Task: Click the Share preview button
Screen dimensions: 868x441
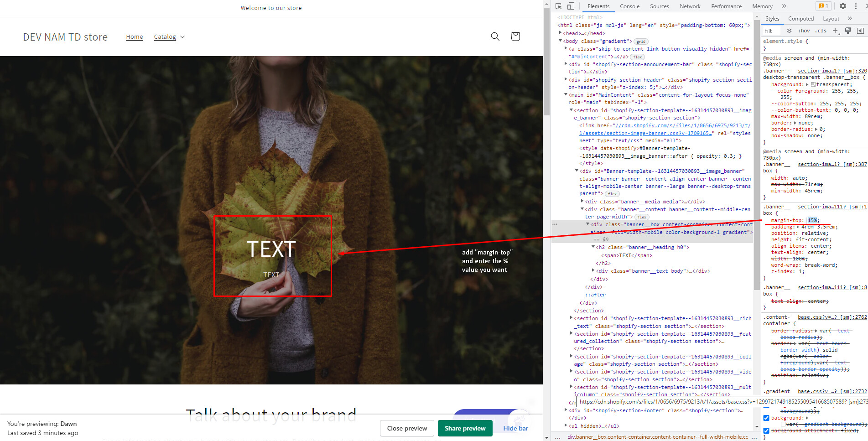Action: coord(465,428)
